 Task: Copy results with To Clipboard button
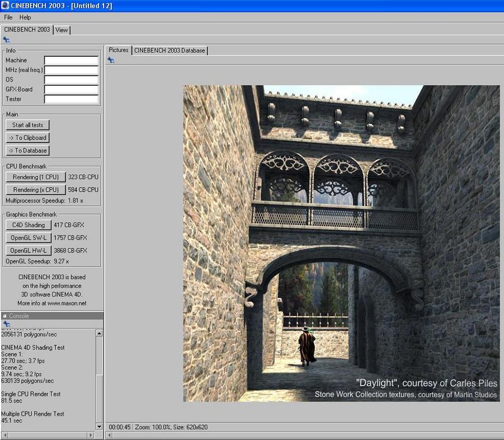click(28, 138)
